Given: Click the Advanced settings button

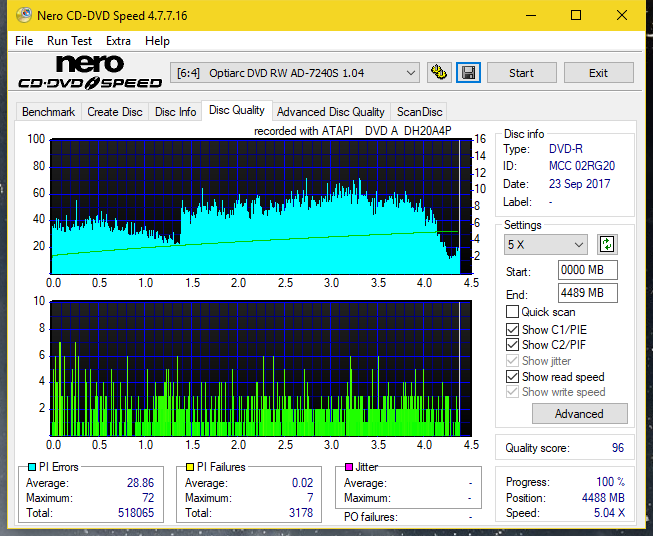Looking at the screenshot, I should [x=579, y=414].
